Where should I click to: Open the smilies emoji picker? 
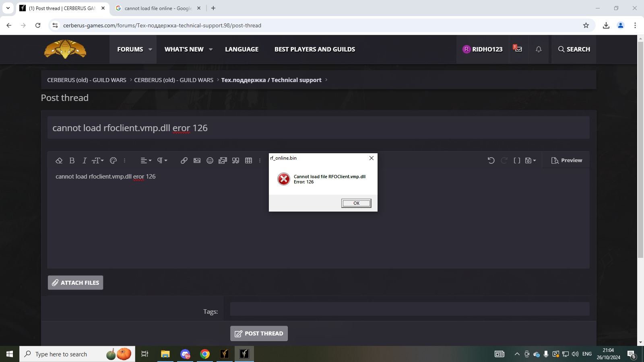[210, 160]
